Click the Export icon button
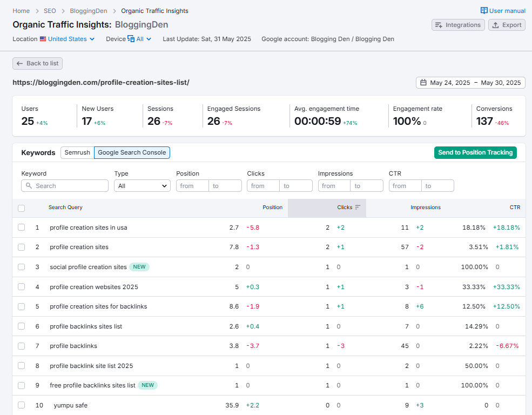 [495, 25]
